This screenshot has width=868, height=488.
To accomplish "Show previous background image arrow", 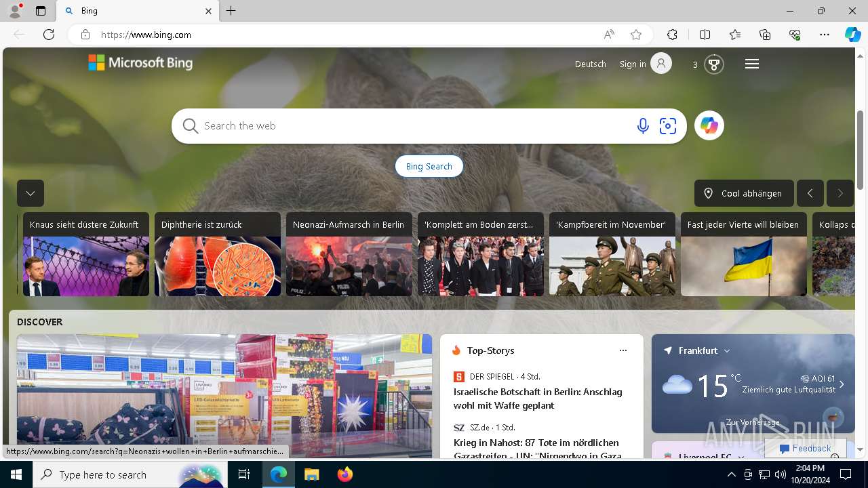I will click(810, 193).
